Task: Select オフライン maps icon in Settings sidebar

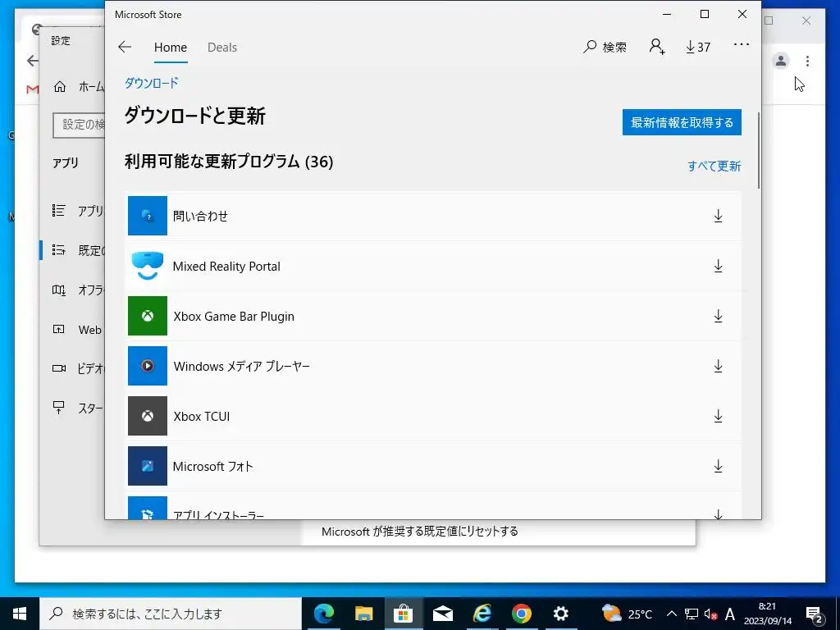Action: 59,290
